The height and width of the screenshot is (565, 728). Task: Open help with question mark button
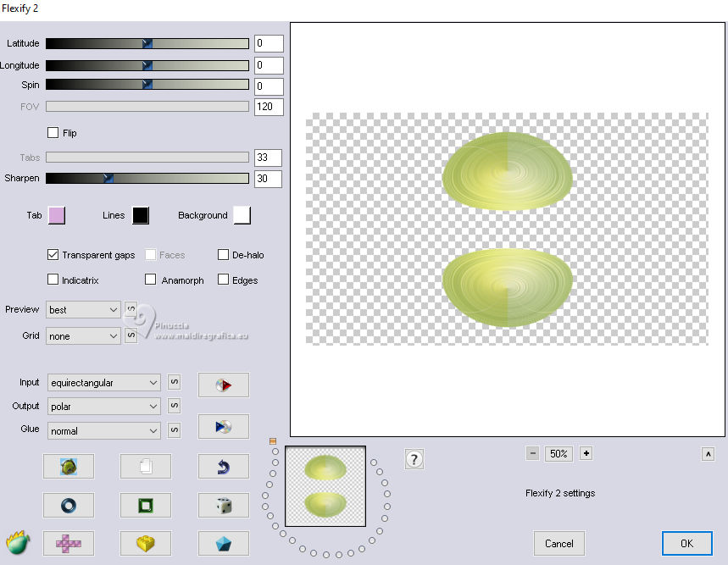point(414,460)
